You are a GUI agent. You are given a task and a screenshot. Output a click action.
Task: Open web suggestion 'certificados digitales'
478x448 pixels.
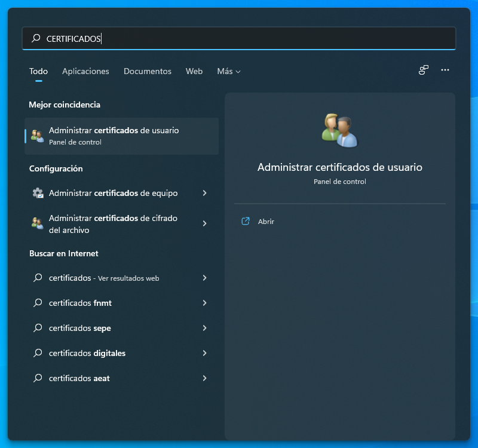tap(122, 353)
